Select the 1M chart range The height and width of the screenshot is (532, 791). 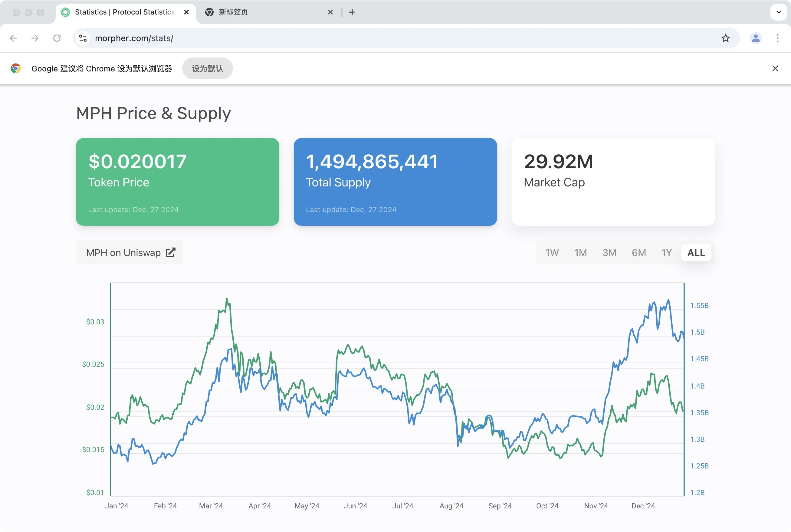click(580, 253)
